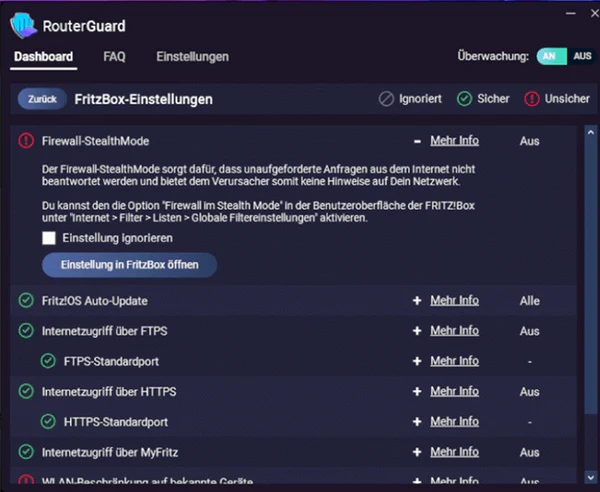Click the Sicher green status icon
The height and width of the screenshot is (492, 600).
coord(464,99)
